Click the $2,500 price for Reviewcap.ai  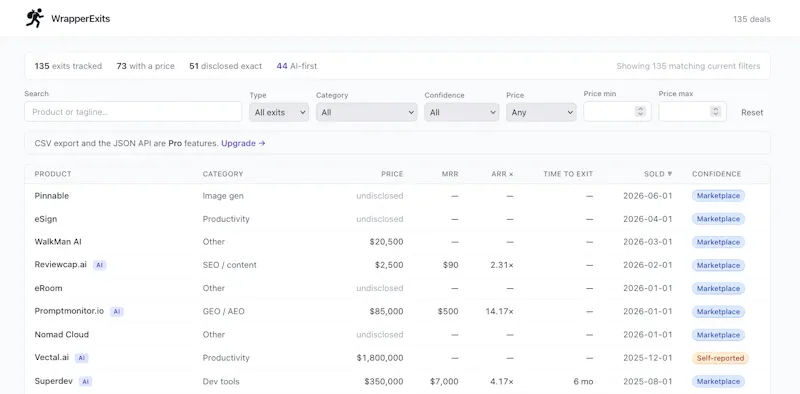389,265
